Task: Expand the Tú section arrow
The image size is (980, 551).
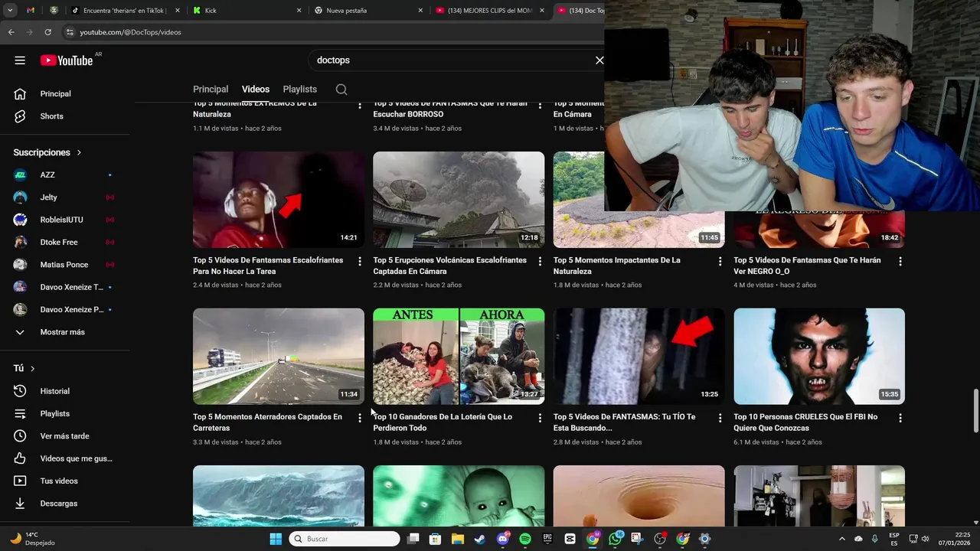Action: point(32,368)
